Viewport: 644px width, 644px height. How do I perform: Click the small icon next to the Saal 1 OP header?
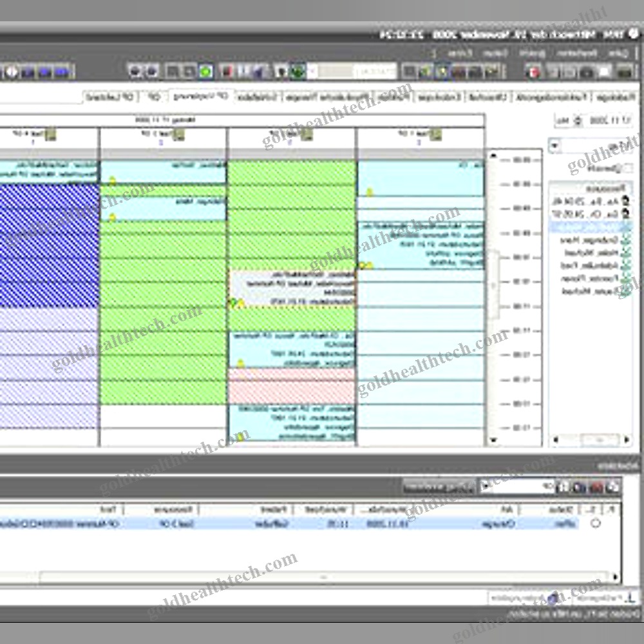coord(436,135)
